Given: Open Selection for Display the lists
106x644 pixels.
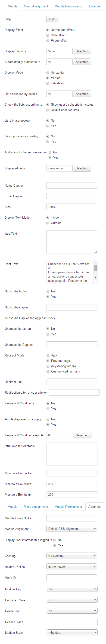Looking at the screenshot, I should 82,51.
